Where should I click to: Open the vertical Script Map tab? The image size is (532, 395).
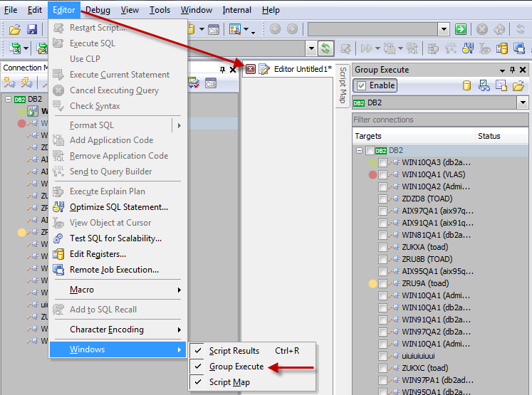343,85
